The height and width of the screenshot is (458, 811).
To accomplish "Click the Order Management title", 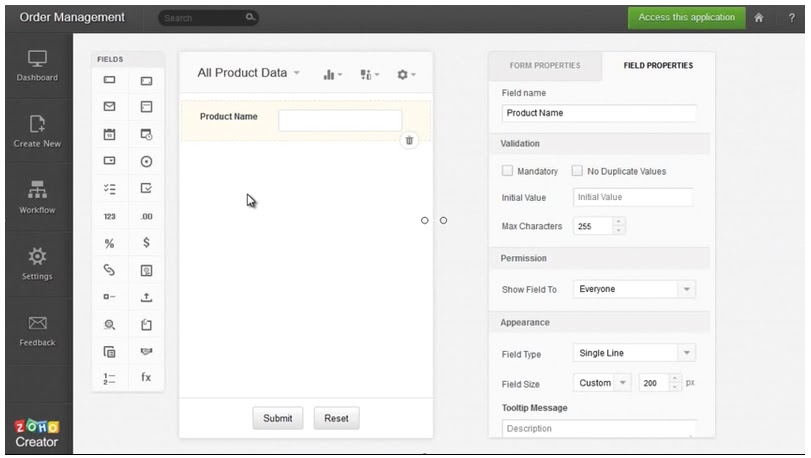I will (x=72, y=17).
